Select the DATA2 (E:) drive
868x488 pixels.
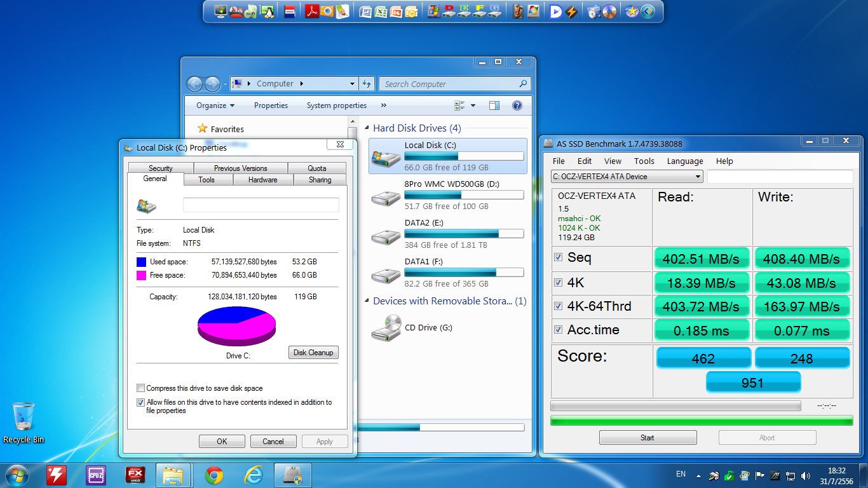[x=448, y=234]
